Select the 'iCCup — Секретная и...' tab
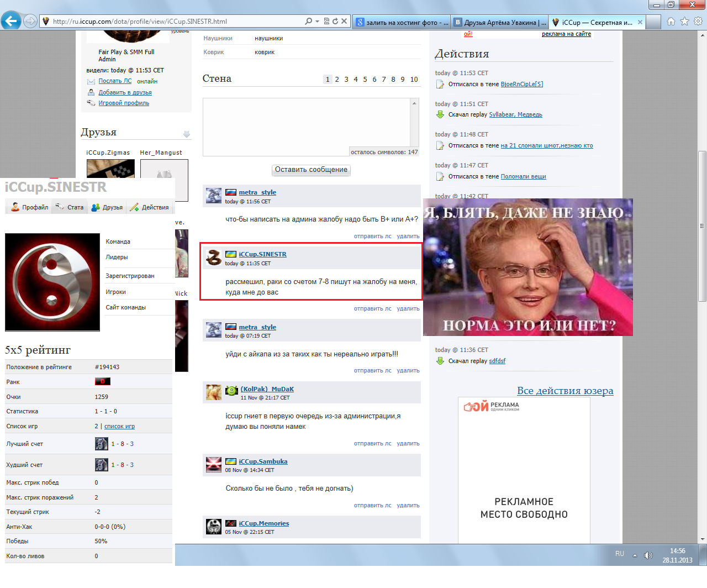Screen dimensions: 707x588 [x=597, y=22]
